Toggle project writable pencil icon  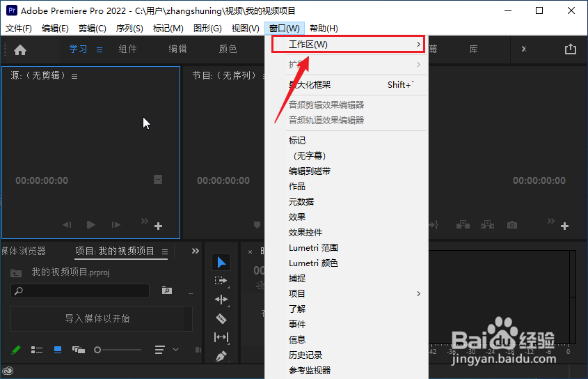[16, 350]
